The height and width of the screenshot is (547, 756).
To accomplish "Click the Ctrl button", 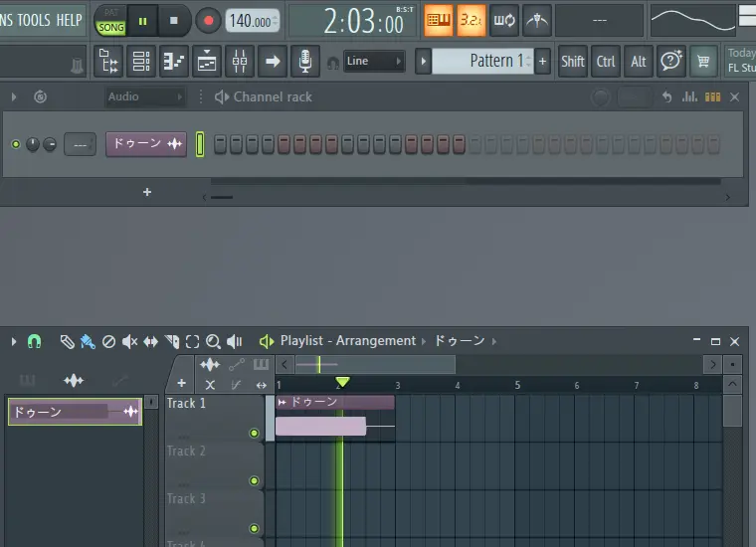I will (605, 62).
